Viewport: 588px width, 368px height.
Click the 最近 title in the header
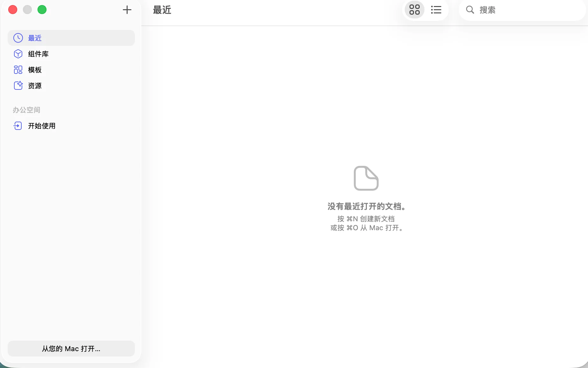tap(162, 10)
